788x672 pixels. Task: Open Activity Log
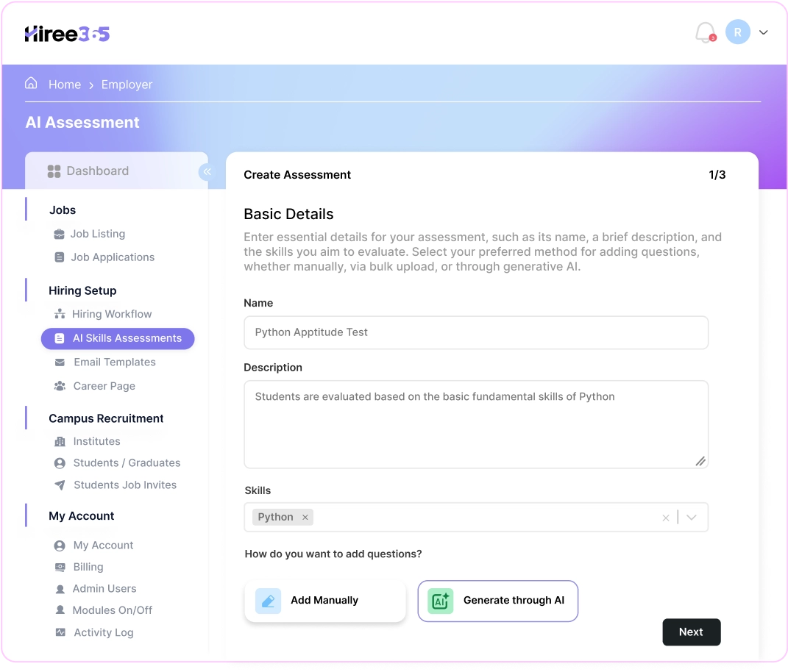click(104, 633)
